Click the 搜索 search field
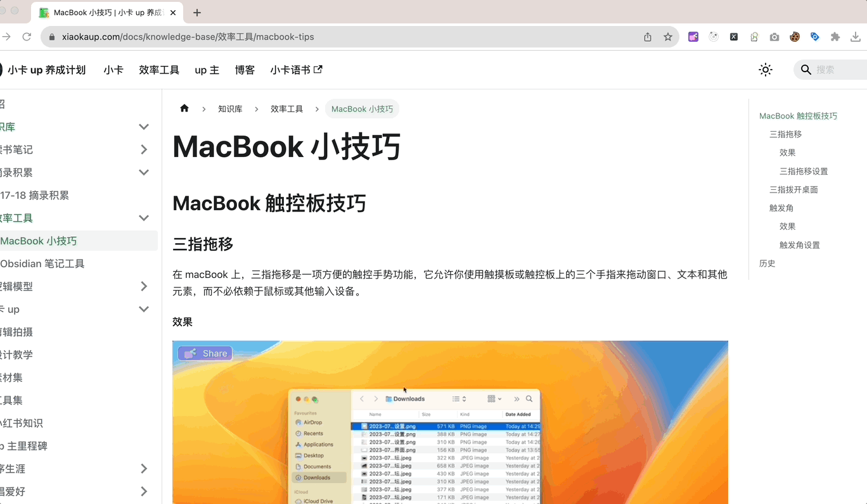 pos(830,70)
